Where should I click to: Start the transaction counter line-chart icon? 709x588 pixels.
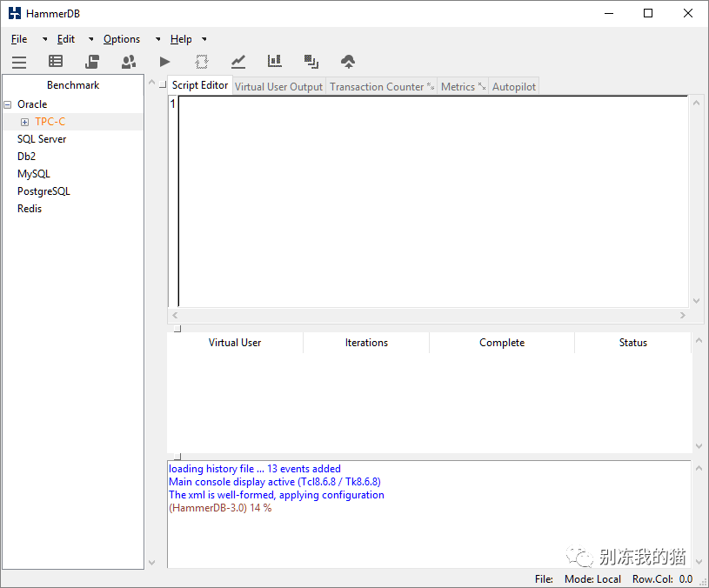pyautogui.click(x=238, y=62)
